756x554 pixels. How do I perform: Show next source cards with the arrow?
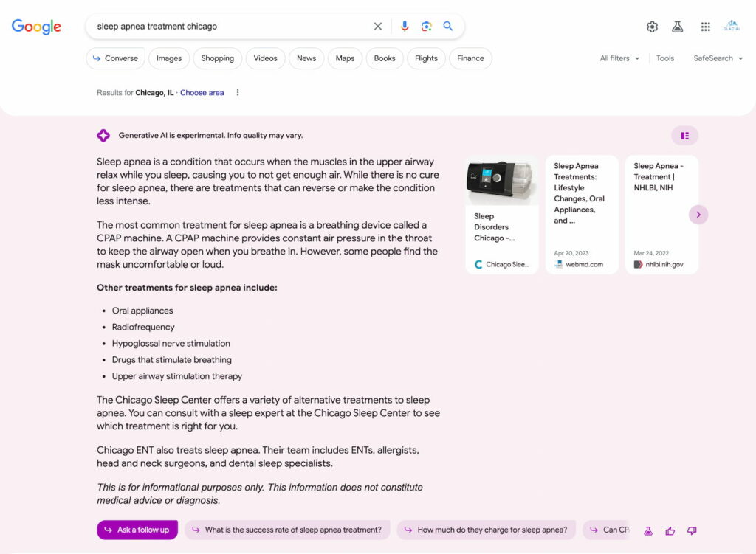pos(698,215)
